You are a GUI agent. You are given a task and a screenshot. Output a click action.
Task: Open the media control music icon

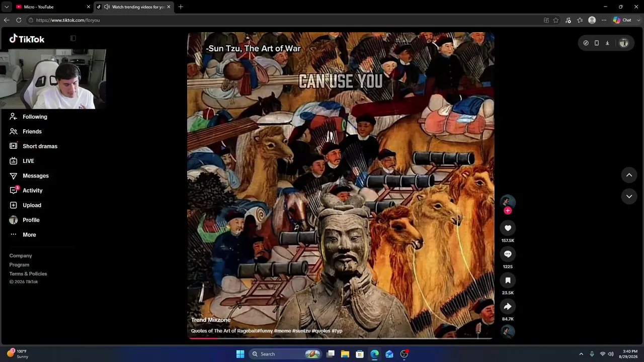pyautogui.click(x=568, y=20)
